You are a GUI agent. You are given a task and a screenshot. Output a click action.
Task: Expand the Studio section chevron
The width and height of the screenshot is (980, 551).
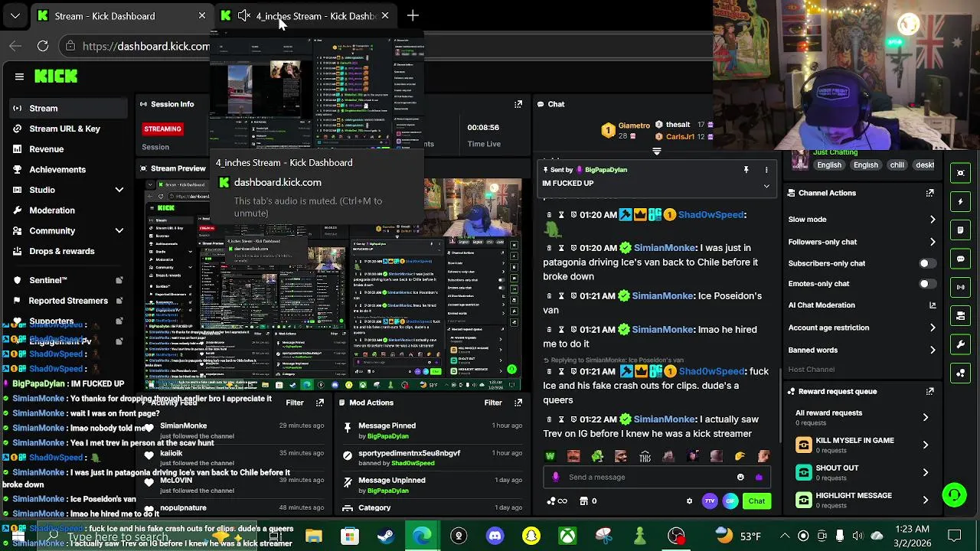click(119, 190)
